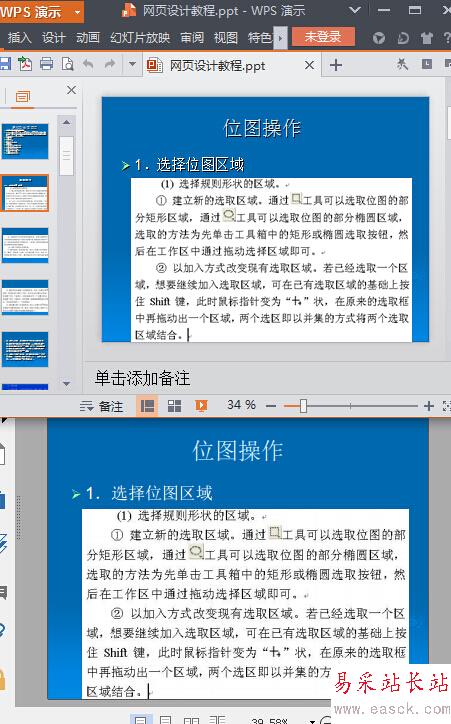This screenshot has width=451, height=724.
Task: Fit slide to window icon
Action: (x=446, y=406)
